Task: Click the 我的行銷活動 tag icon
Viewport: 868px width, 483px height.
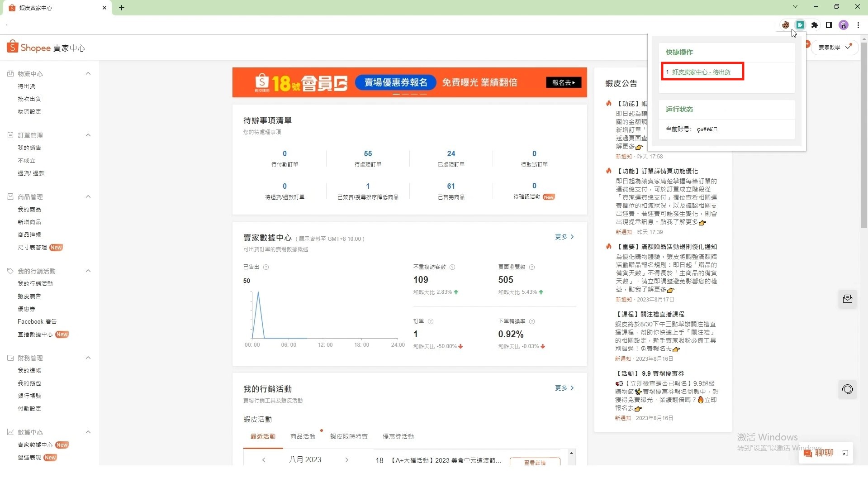Action: click(10, 271)
